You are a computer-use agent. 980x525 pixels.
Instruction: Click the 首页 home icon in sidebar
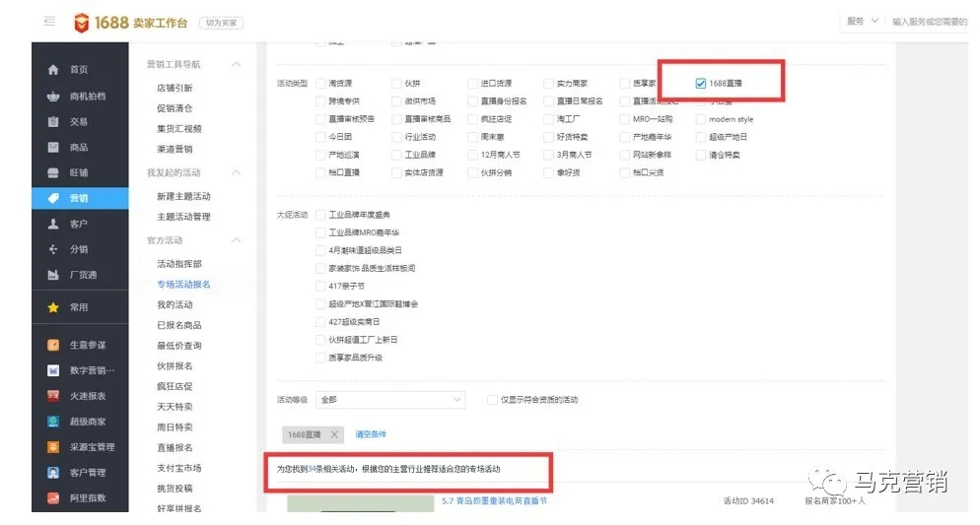[x=53, y=70]
